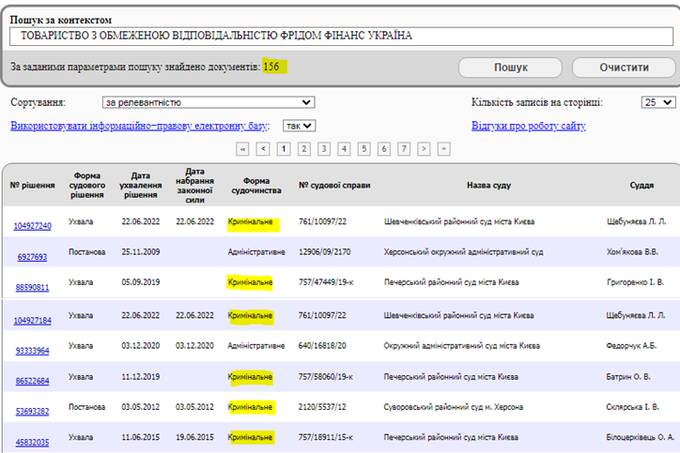Viewport: 680px width, 453px height.
Task: Open decision number 104927184
Action: click(33, 320)
